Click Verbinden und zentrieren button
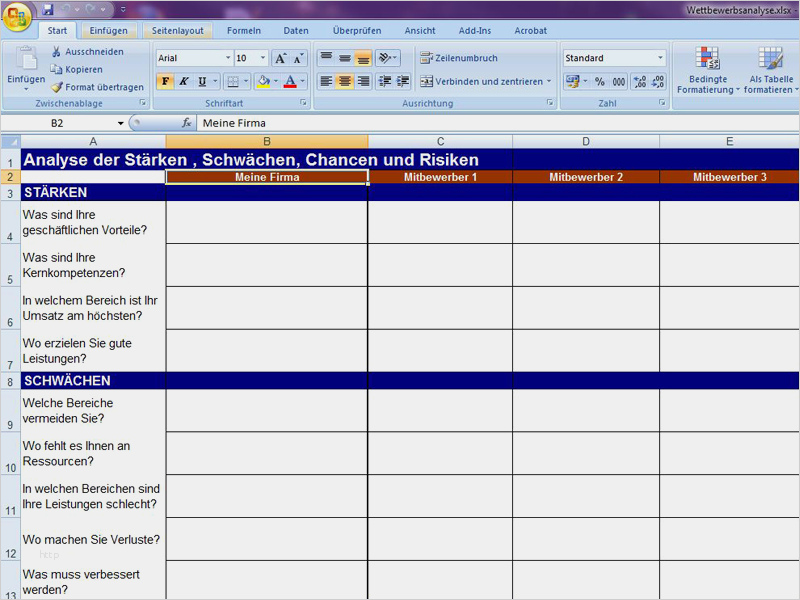 point(485,82)
